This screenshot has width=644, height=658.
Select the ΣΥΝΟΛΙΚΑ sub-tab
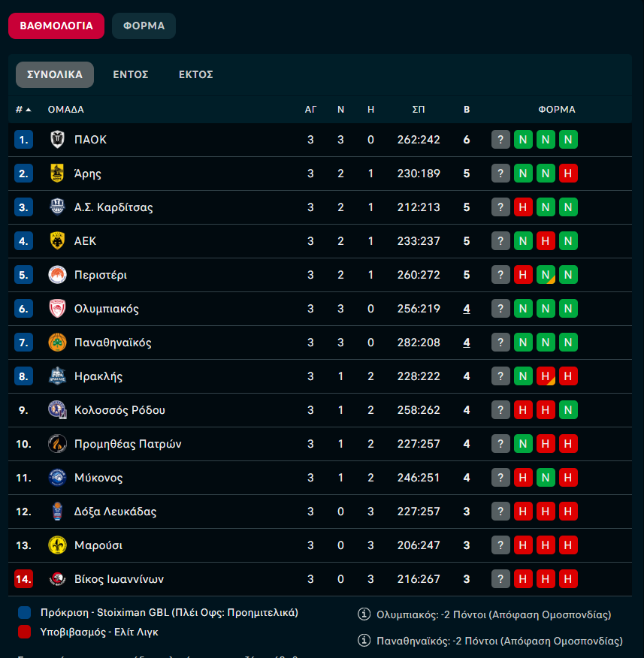[x=55, y=74]
